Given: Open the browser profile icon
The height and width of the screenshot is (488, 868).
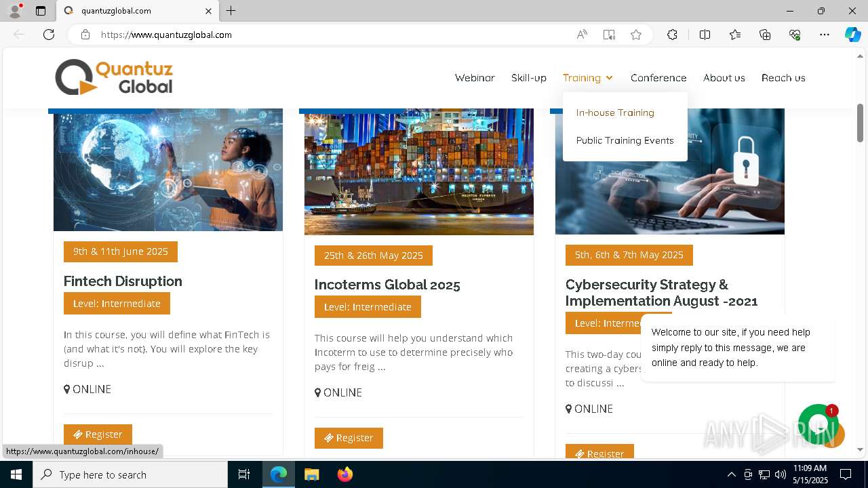Looking at the screenshot, I should (15, 11).
